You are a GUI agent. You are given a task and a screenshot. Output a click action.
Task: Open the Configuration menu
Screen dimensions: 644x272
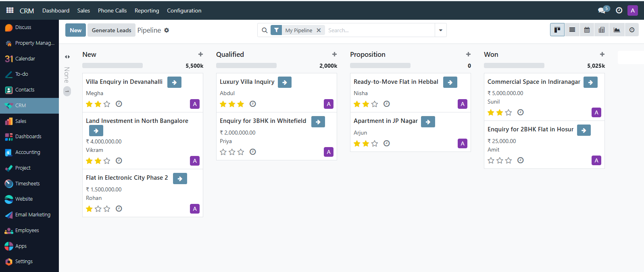(x=184, y=10)
